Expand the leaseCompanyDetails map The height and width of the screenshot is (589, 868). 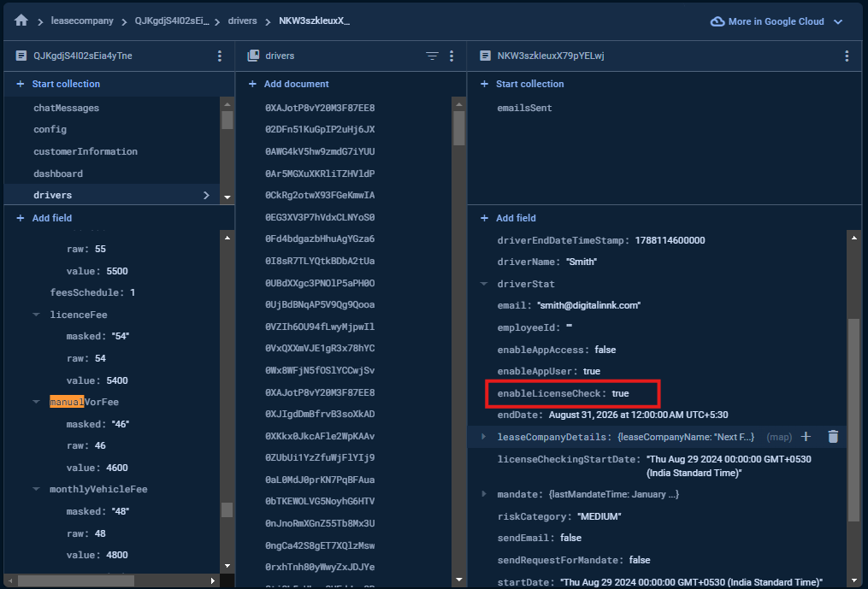484,436
